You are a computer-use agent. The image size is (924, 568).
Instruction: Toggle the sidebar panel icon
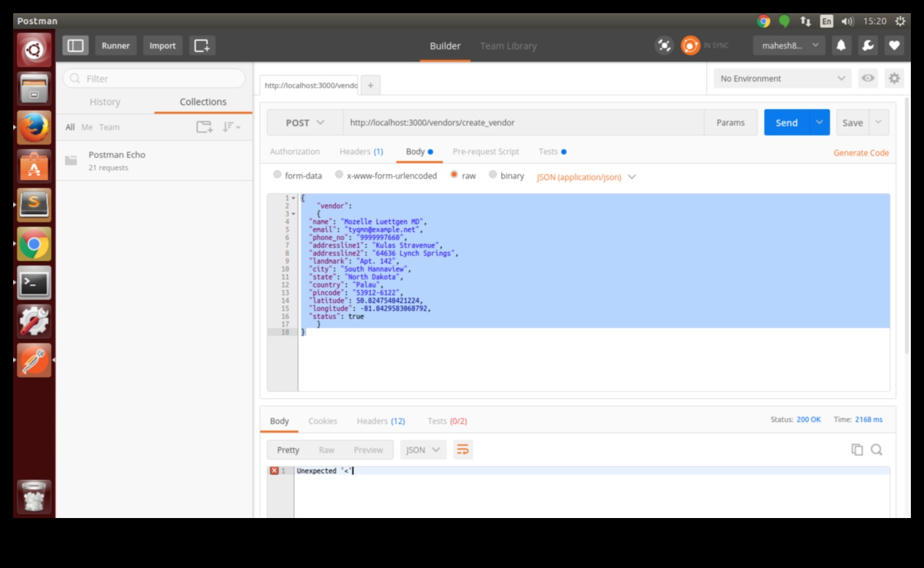point(76,45)
